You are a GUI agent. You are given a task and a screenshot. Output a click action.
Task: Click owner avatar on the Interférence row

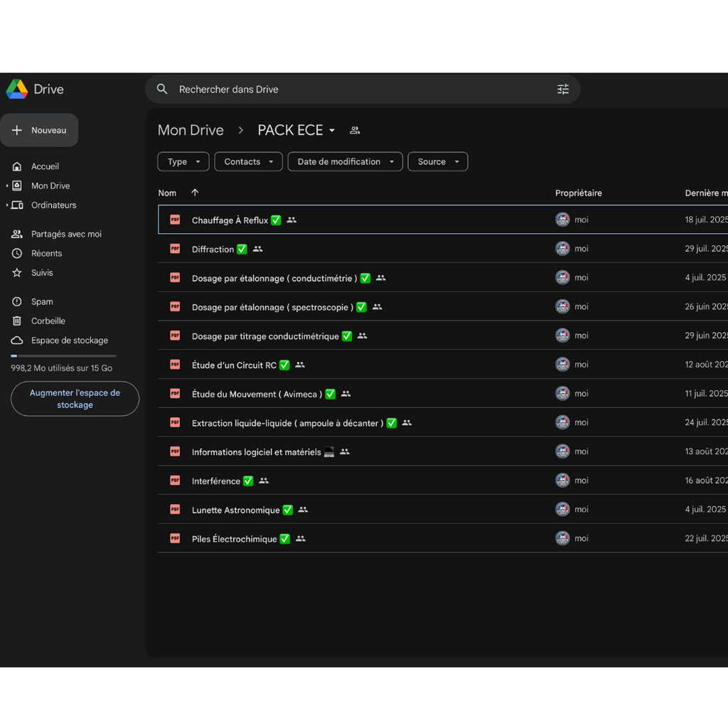pos(562,481)
